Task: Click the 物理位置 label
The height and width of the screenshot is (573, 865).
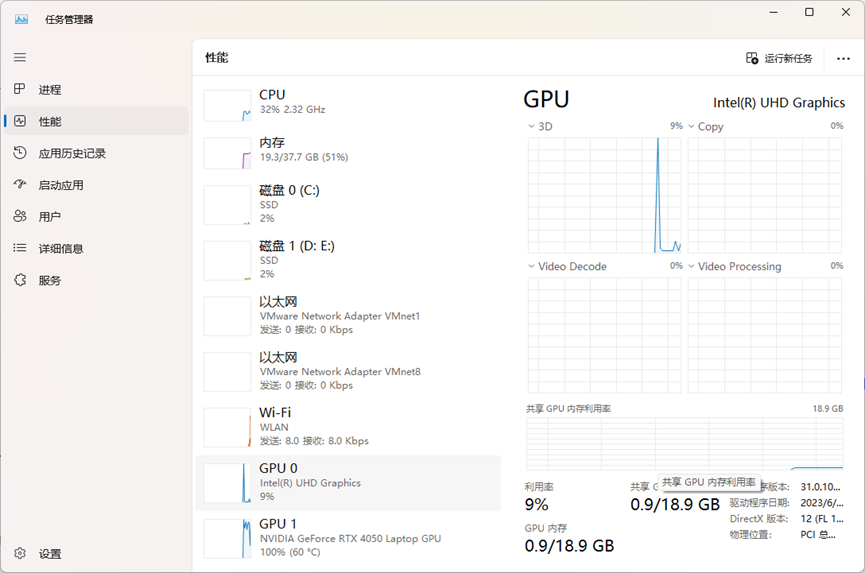Action: coord(751,534)
